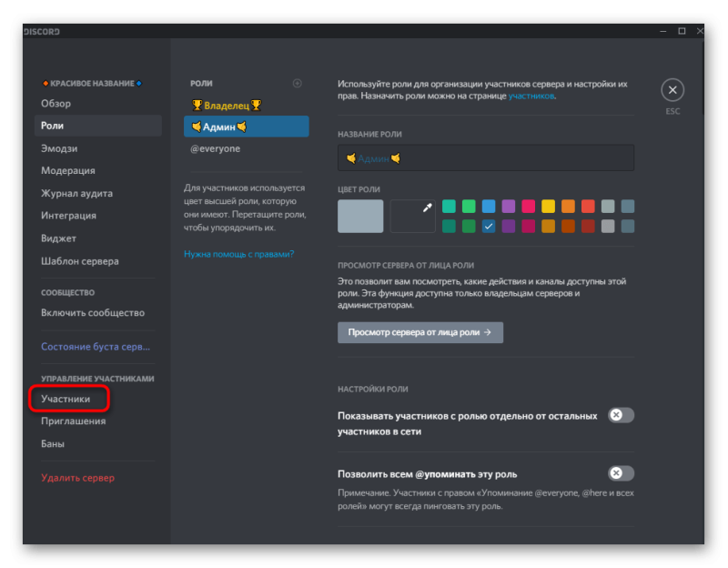
Task: Minimize the Discord window
Action: click(663, 31)
